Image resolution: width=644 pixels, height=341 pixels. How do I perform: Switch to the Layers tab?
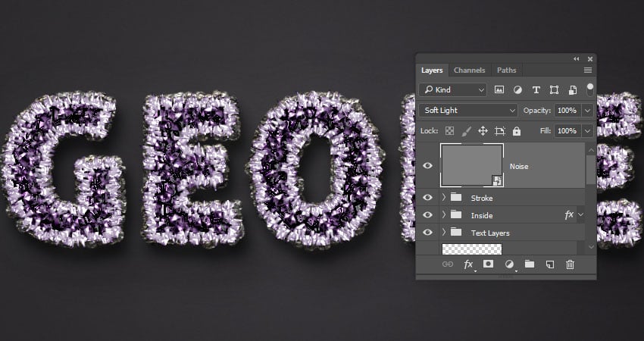[x=432, y=70]
